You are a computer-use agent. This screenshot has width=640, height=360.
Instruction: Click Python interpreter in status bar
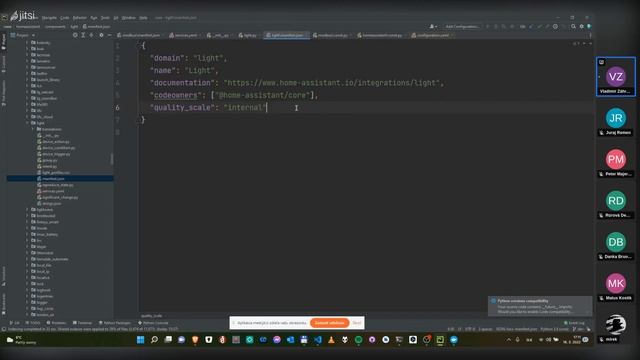pos(555,329)
